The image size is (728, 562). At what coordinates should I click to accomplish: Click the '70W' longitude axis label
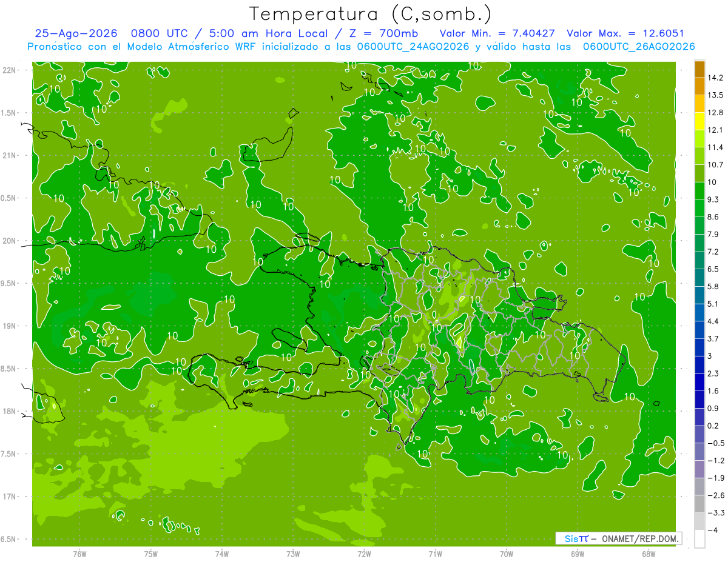[507, 555]
